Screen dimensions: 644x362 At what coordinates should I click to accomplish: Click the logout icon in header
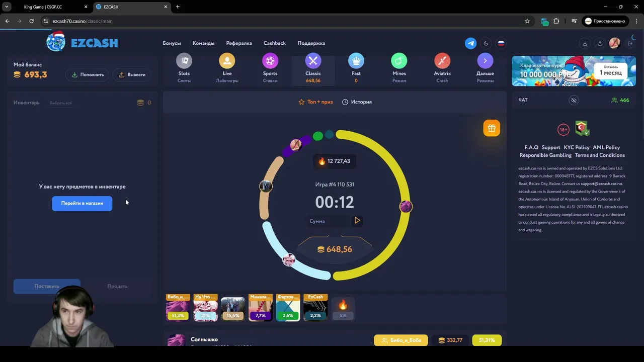(630, 43)
